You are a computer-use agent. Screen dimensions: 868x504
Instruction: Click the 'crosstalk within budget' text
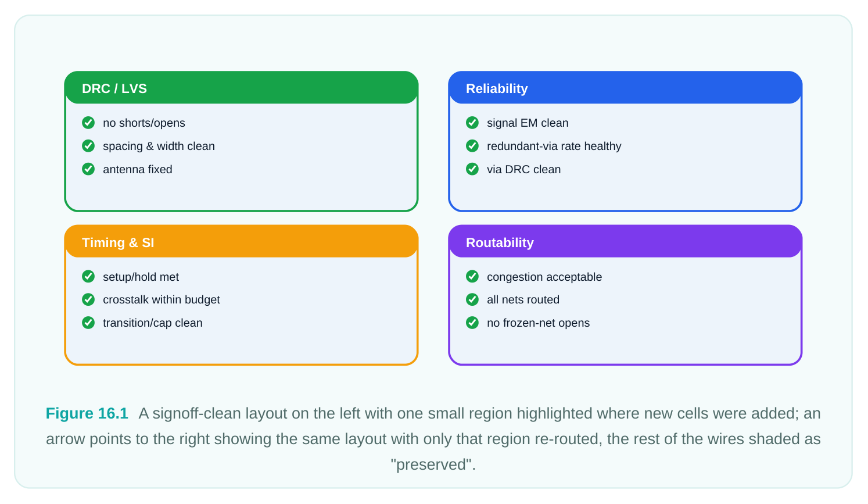pos(162,299)
